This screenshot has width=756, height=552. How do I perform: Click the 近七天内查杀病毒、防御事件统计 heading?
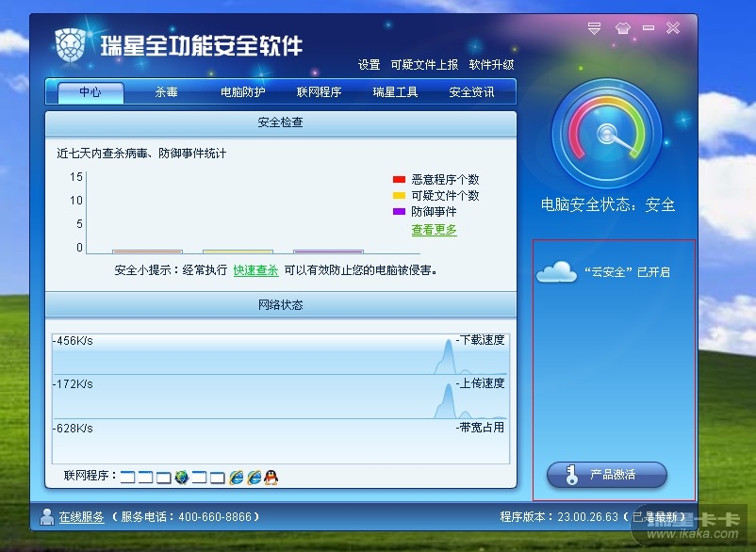point(141,154)
